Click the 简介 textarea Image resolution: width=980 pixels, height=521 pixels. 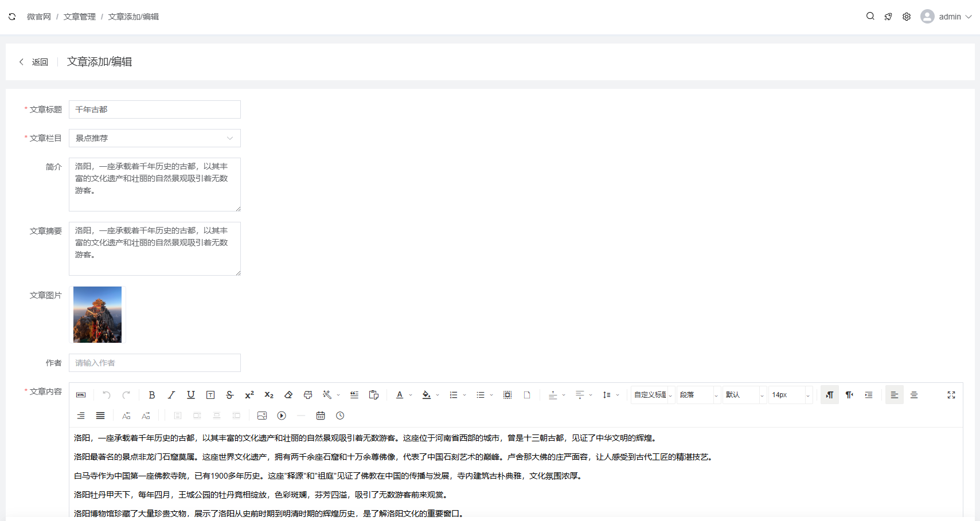(x=155, y=185)
